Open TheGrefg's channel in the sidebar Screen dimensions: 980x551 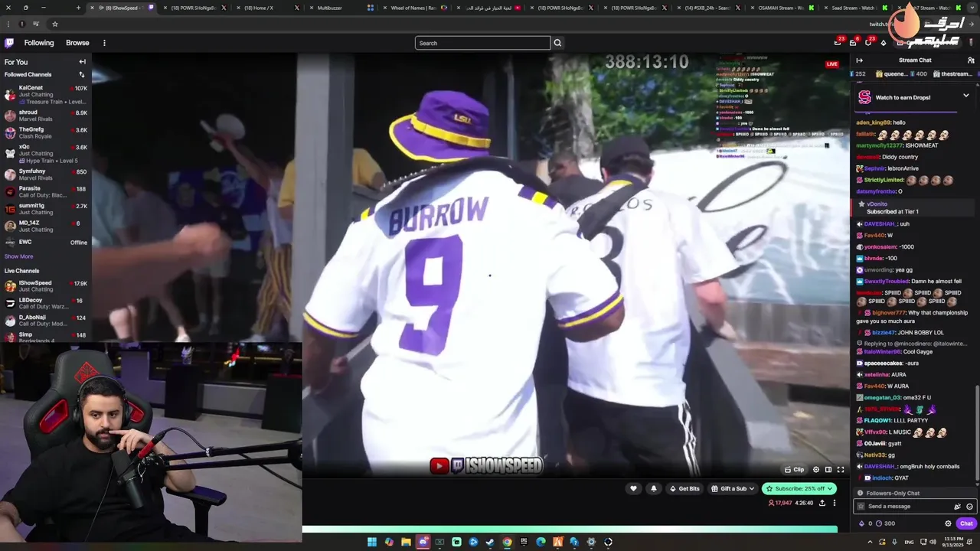tap(46, 132)
